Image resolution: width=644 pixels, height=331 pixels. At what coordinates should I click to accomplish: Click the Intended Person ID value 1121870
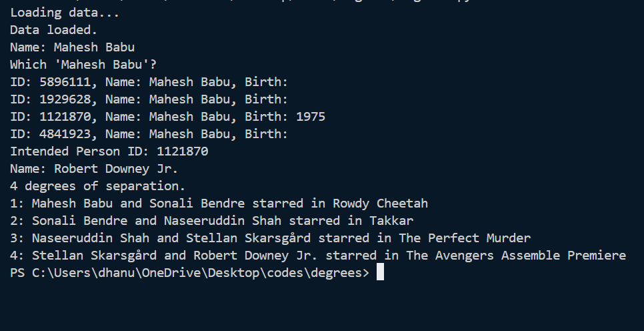tap(183, 151)
